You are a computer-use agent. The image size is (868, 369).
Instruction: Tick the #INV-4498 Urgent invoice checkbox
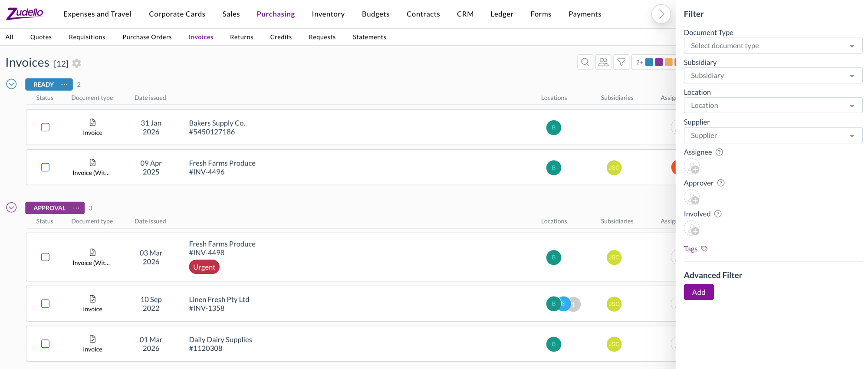click(x=45, y=257)
